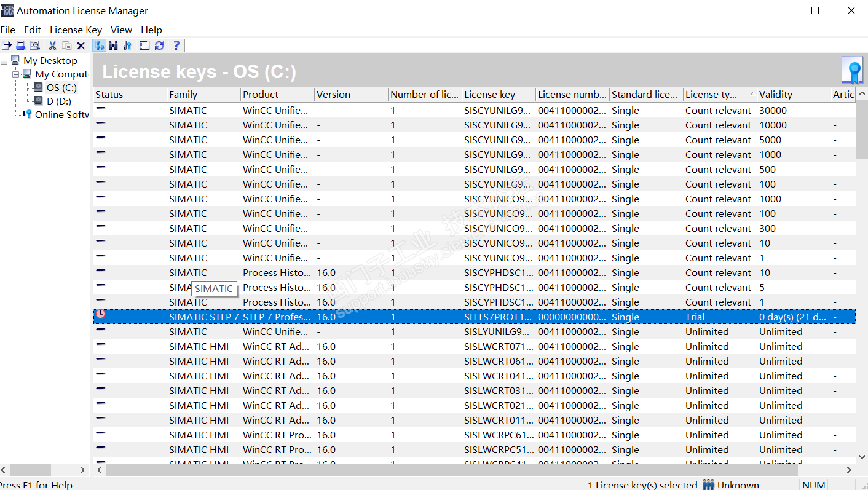Screen dimensions: 868x490
Task: Click the D (D:) drive icon
Action: (x=39, y=101)
